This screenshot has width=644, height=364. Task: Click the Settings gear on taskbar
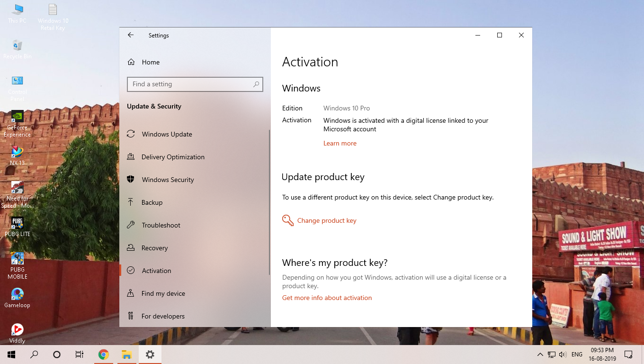(x=150, y=355)
